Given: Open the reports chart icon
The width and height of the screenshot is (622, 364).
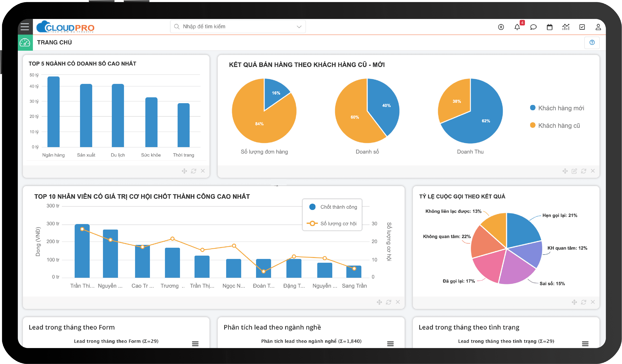Looking at the screenshot, I should [566, 27].
